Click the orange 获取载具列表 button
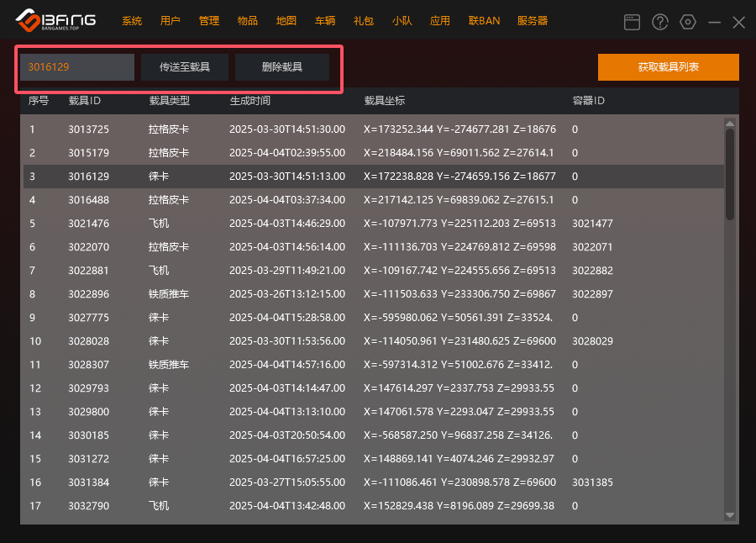This screenshot has width=756, height=543. [669, 67]
